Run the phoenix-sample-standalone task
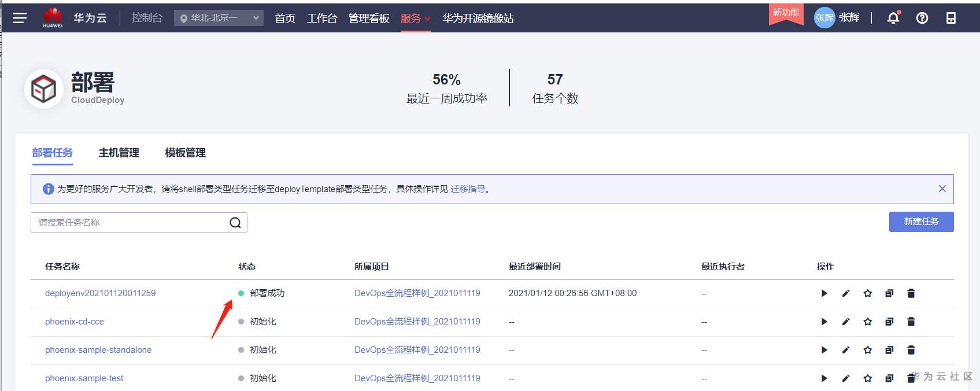Image resolution: width=980 pixels, height=391 pixels. 824,350
